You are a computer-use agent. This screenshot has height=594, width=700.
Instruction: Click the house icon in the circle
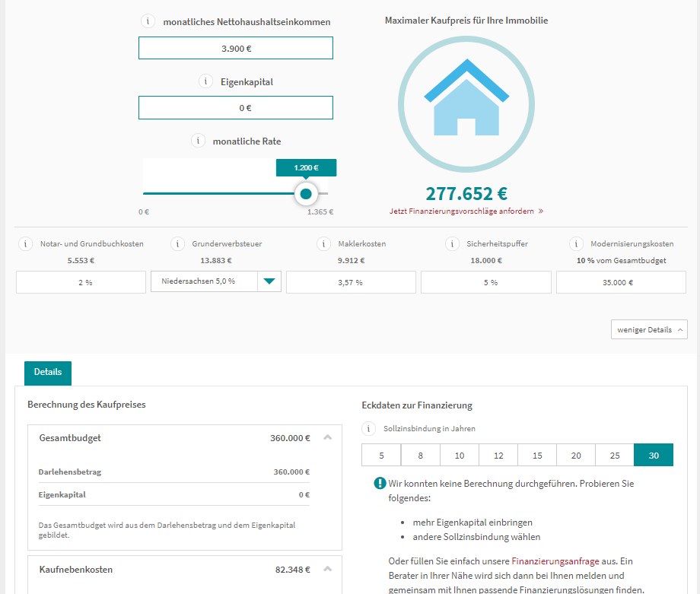[x=466, y=97]
